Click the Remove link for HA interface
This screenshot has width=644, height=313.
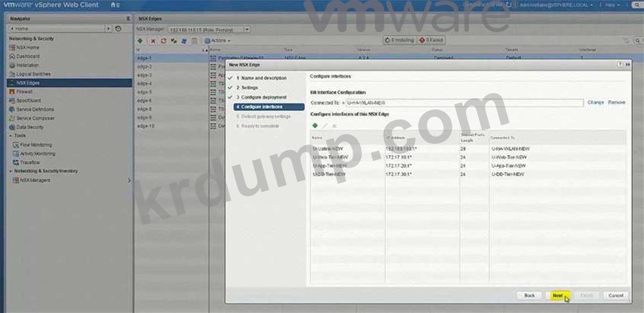point(616,103)
